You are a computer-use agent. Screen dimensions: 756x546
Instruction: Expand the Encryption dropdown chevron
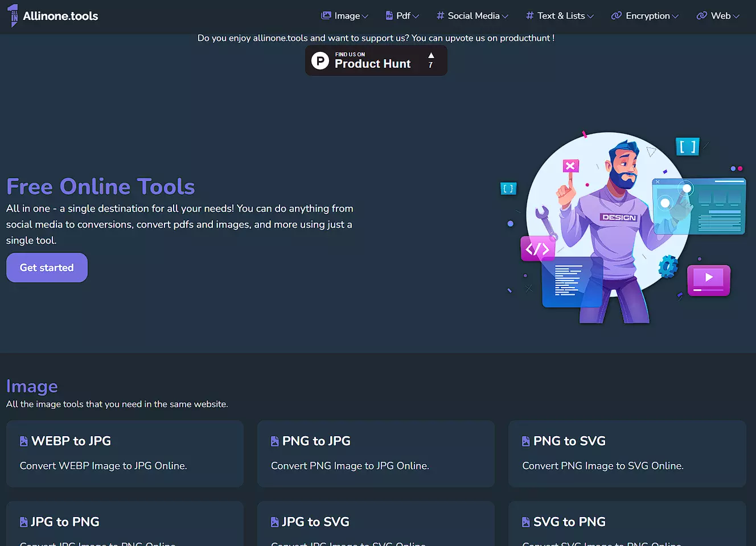pyautogui.click(x=675, y=17)
